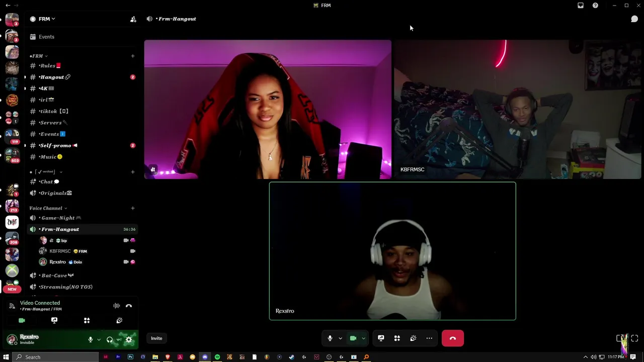Open the inbox icon in the title bar
The image size is (644, 362).
[581, 6]
